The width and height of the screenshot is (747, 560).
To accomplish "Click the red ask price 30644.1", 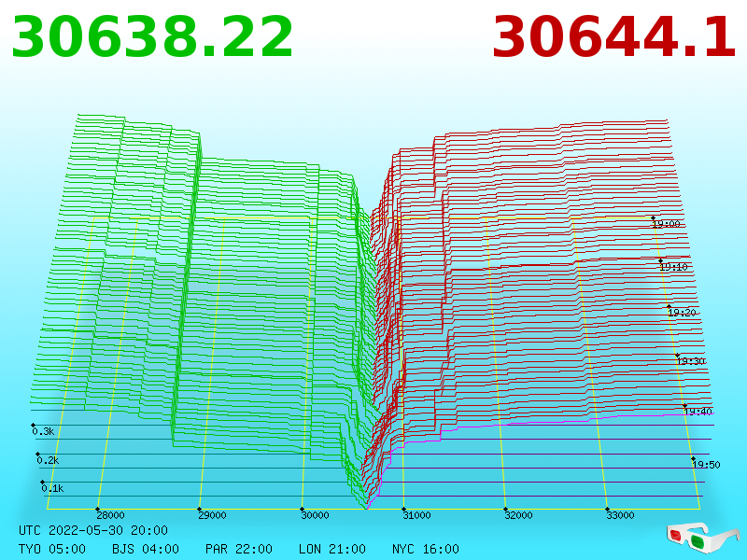I will pos(614,37).
